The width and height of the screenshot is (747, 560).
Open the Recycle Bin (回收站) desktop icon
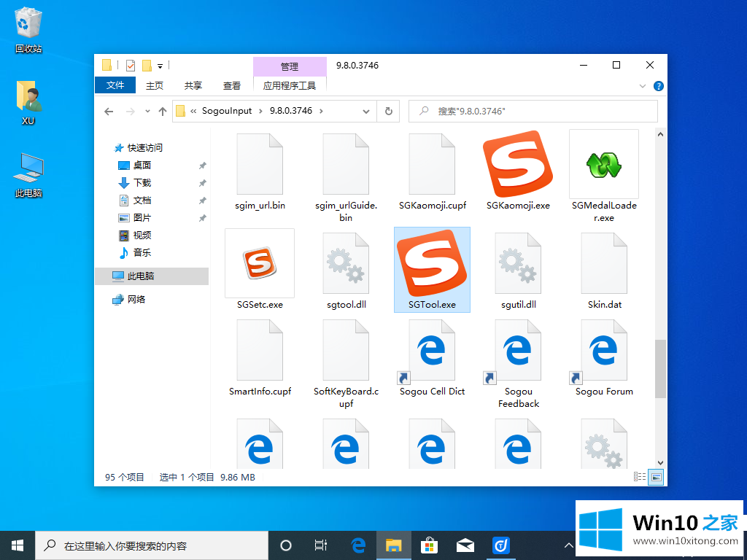(x=28, y=29)
